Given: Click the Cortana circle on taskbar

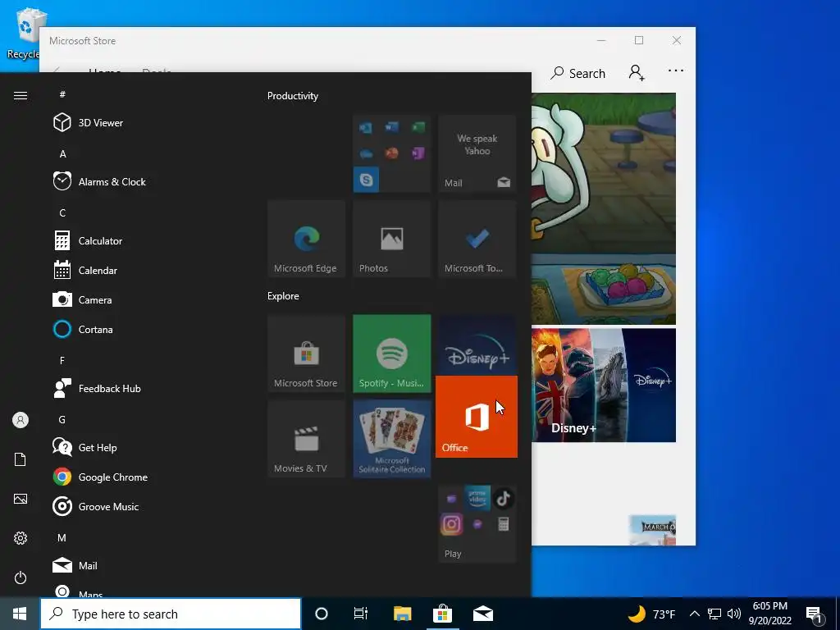Looking at the screenshot, I should 322,614.
